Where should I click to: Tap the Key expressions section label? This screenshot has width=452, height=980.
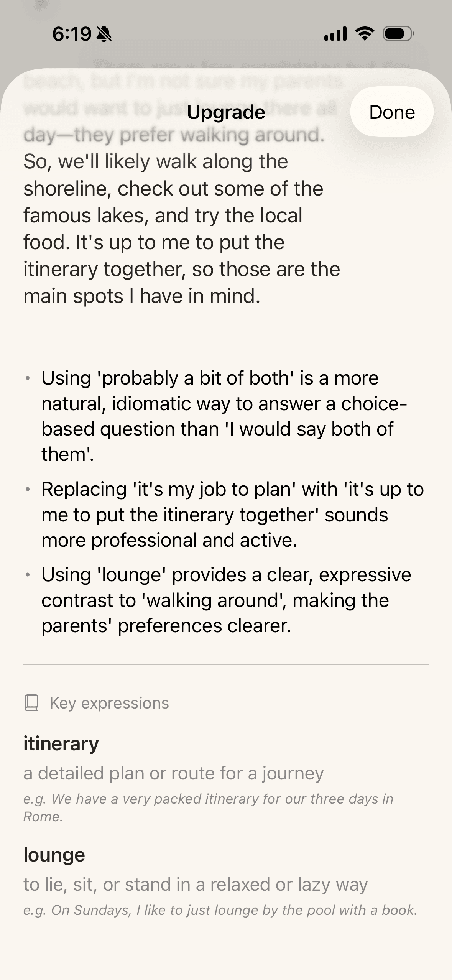109,703
